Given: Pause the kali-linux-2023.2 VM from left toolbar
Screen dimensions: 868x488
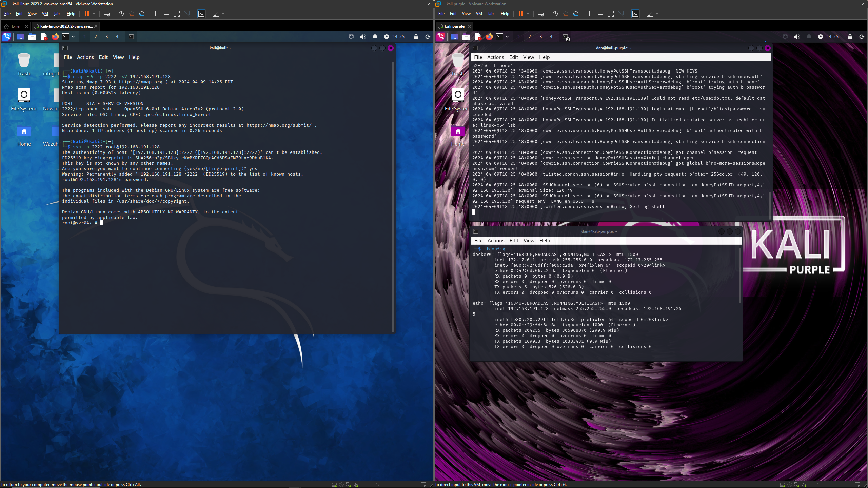Looking at the screenshot, I should point(87,14).
